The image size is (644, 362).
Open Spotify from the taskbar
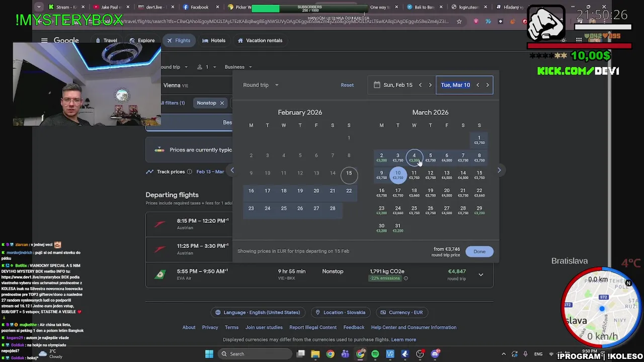[375, 354]
